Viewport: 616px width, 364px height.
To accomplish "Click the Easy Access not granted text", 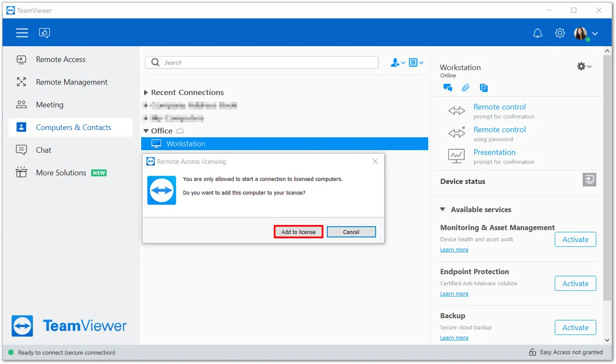I will (x=572, y=352).
